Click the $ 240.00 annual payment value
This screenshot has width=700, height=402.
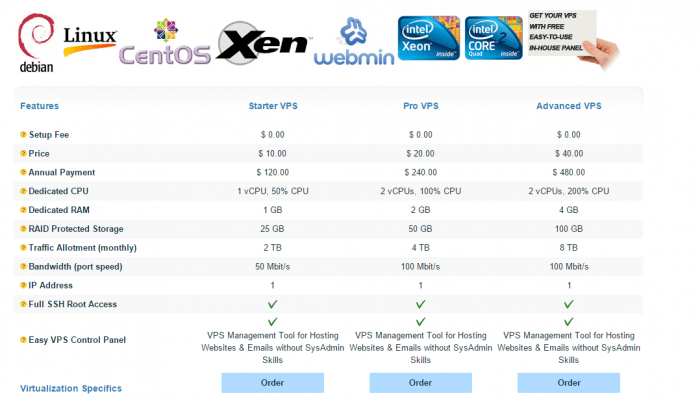(421, 172)
